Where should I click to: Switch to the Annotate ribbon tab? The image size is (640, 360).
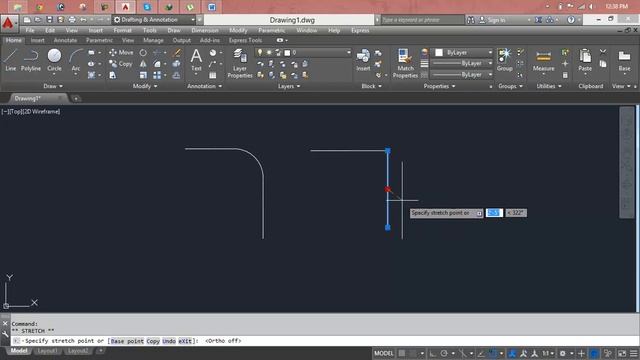tap(65, 40)
